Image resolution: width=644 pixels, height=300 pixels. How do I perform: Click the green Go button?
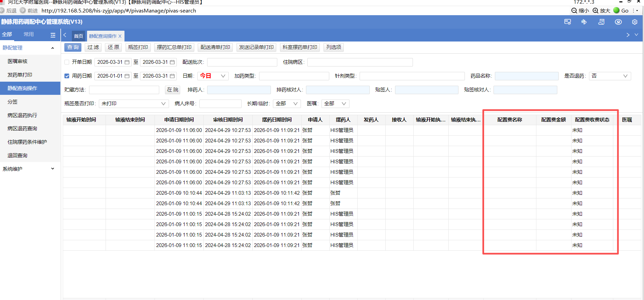click(x=621, y=10)
